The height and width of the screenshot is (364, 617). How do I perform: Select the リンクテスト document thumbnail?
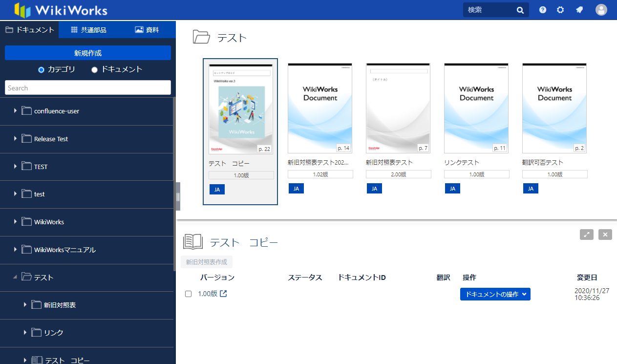476,108
